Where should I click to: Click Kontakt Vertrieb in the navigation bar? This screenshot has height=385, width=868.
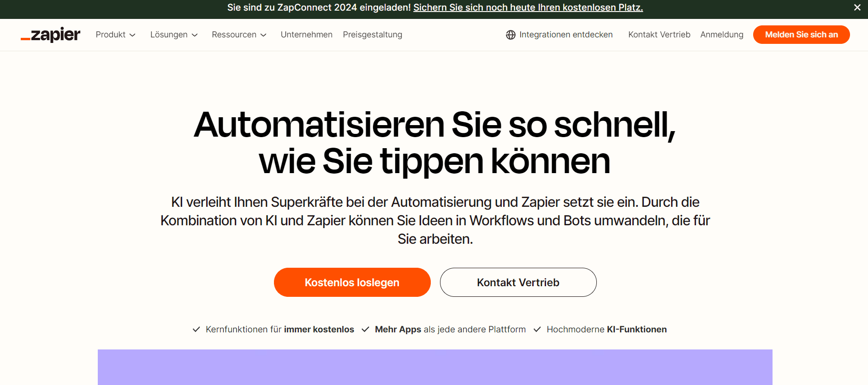tap(660, 35)
